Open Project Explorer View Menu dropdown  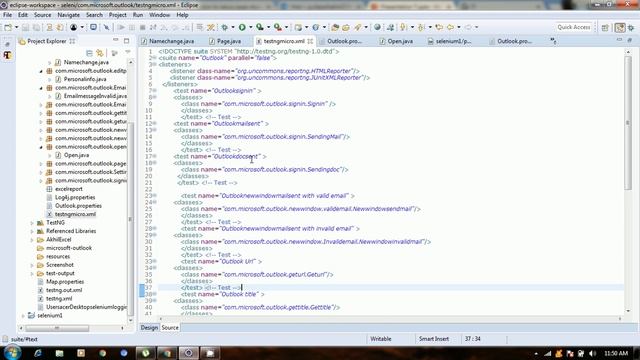(128, 53)
